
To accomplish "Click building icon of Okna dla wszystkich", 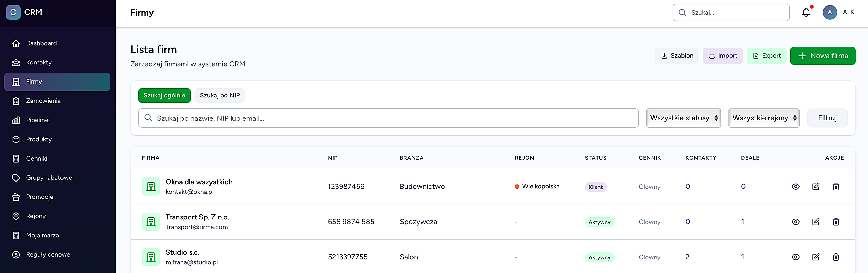I will click(151, 187).
